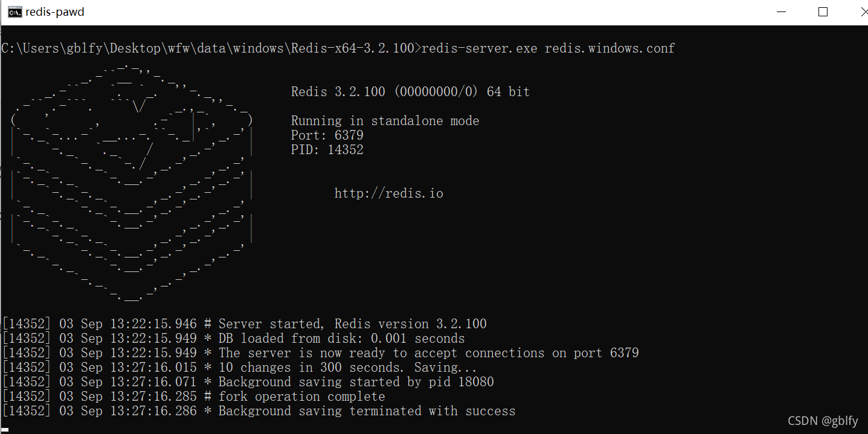
Task: Click the 13:27:16.286 timestamp
Action: point(153,411)
